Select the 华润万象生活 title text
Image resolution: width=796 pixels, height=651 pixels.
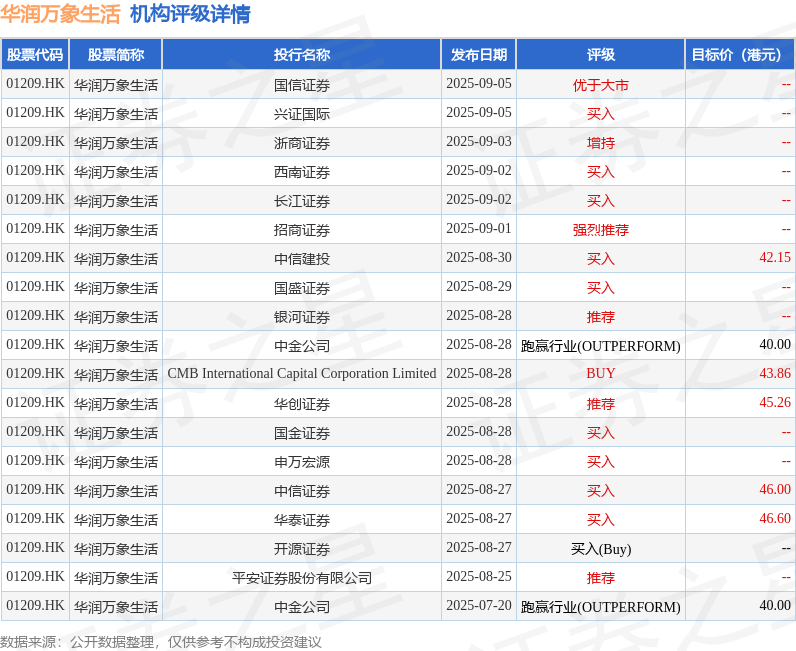coord(60,14)
